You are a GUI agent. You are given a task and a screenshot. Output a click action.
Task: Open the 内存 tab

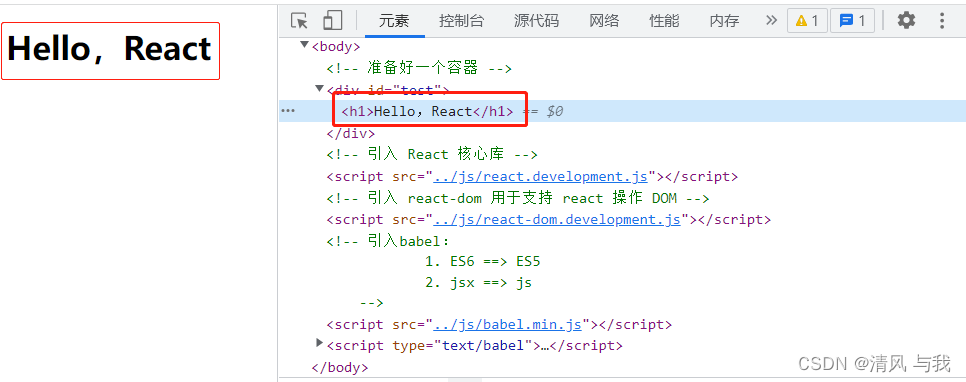[x=724, y=21]
